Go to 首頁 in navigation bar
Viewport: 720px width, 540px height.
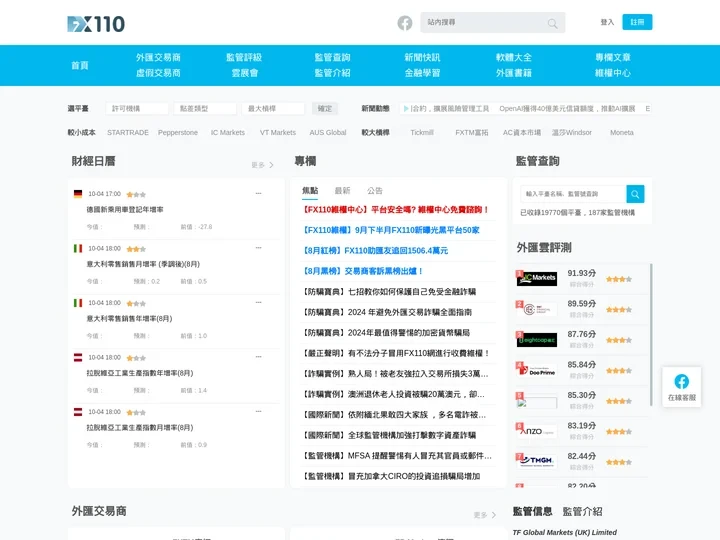click(79, 65)
